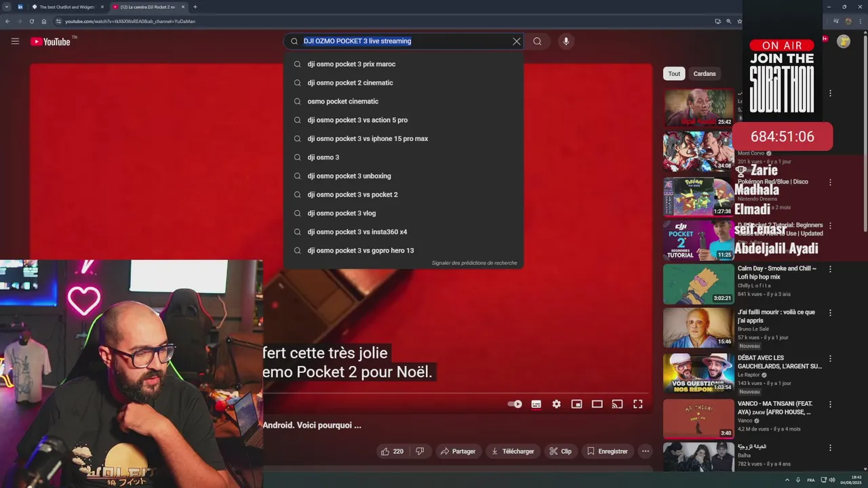Viewport: 868px width, 488px height.
Task: Pick 'dji osmo pocket 3 vs insta360 x4'
Action: pyautogui.click(x=403, y=232)
